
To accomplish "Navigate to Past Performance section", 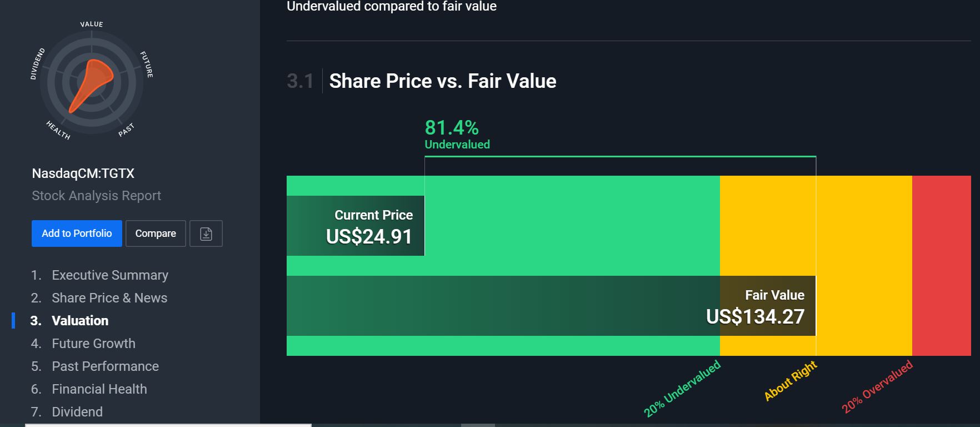I will [105, 366].
